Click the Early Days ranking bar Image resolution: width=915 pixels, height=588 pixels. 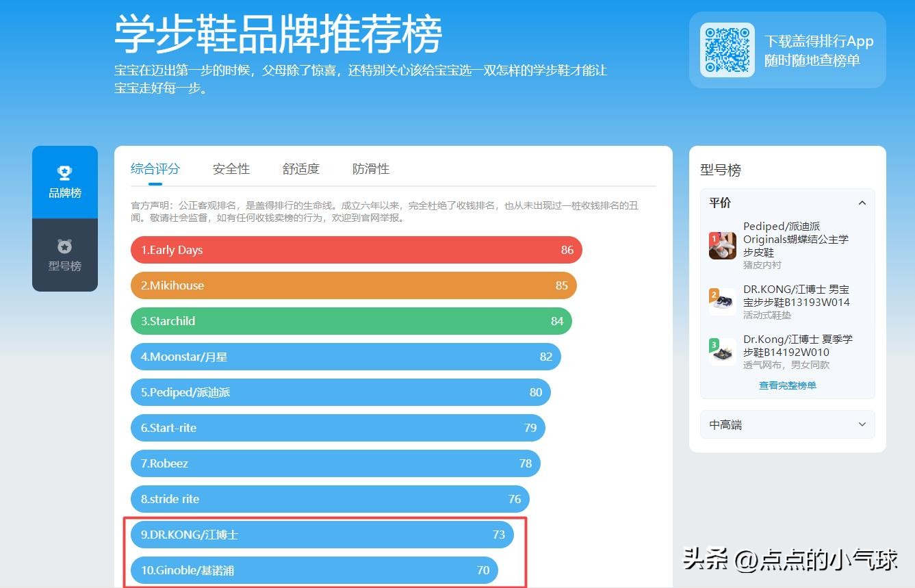[x=356, y=250]
